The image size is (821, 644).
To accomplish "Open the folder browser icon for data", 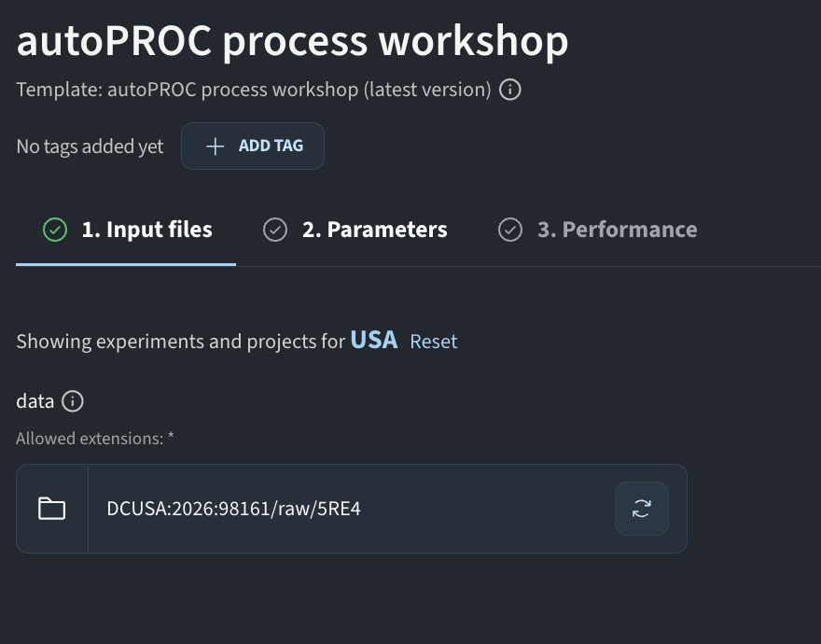I will [x=52, y=509].
